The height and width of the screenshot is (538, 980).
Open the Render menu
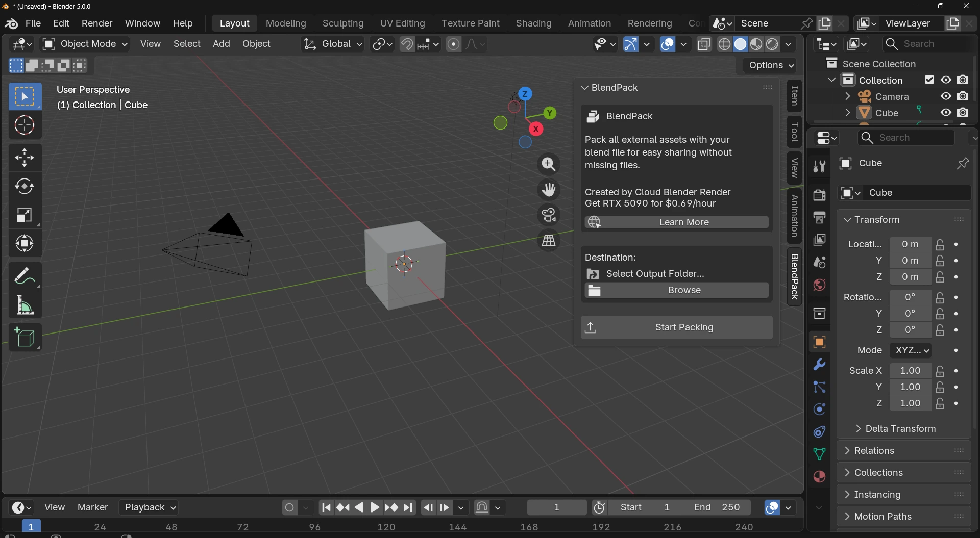97,23
